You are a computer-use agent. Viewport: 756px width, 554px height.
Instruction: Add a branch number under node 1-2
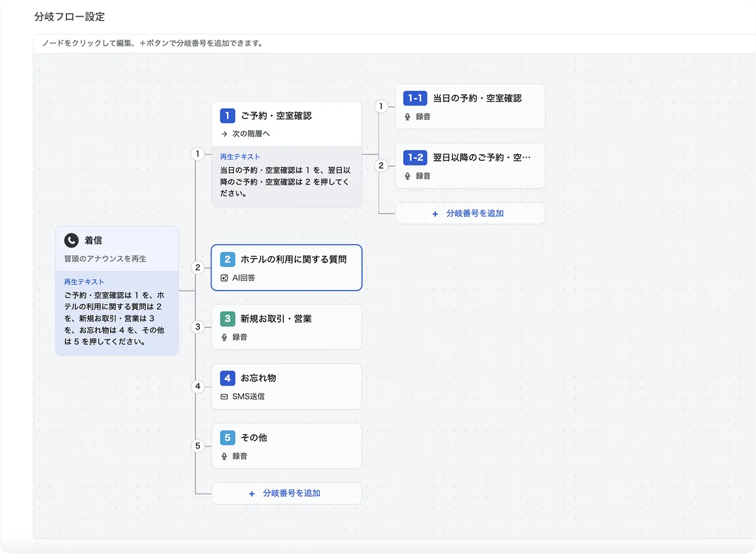(x=470, y=213)
